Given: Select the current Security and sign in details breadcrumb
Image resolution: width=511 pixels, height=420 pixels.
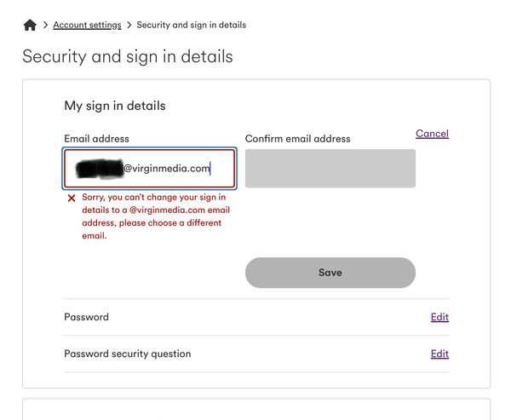Looking at the screenshot, I should point(192,25).
